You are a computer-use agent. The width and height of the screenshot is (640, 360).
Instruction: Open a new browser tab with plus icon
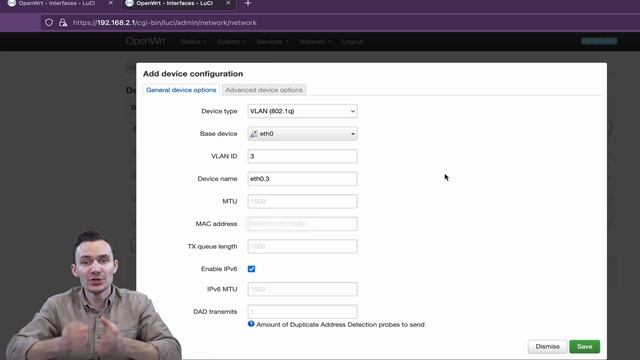pos(248,3)
